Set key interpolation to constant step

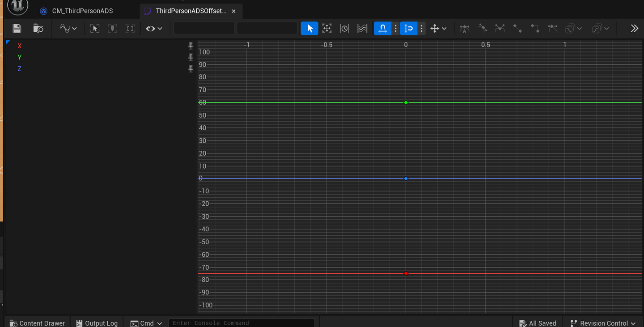(x=535, y=29)
